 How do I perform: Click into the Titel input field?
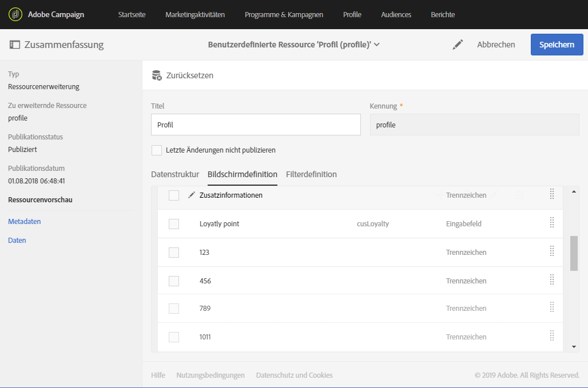256,125
